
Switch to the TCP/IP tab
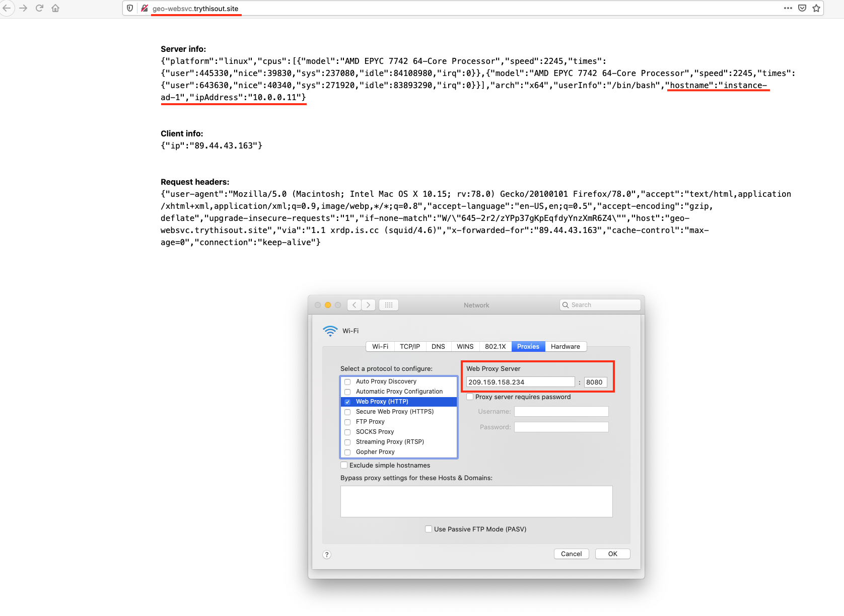pyautogui.click(x=410, y=347)
